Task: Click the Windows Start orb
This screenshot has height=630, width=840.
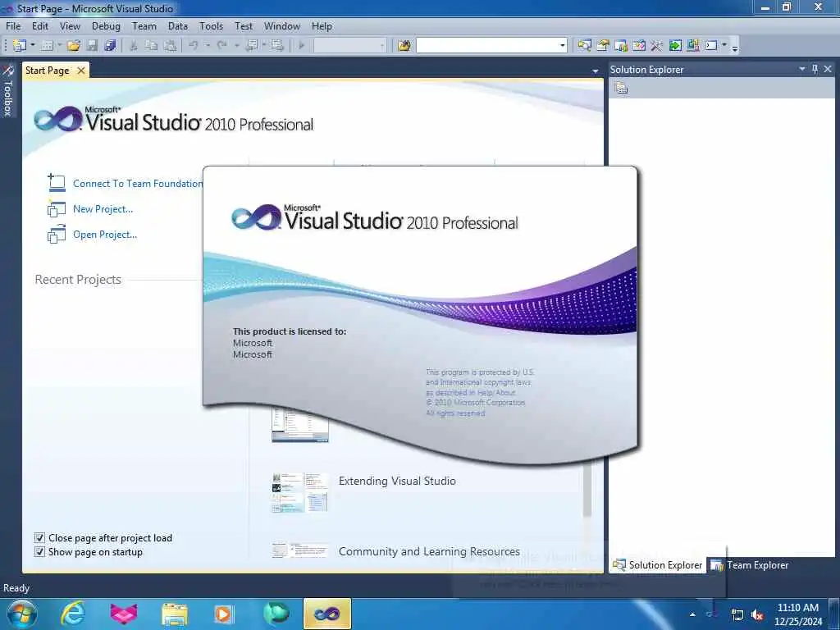Action: click(22, 614)
